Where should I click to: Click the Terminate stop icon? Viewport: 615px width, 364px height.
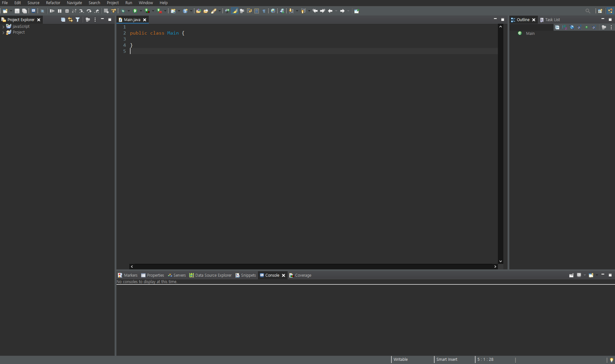click(67, 11)
